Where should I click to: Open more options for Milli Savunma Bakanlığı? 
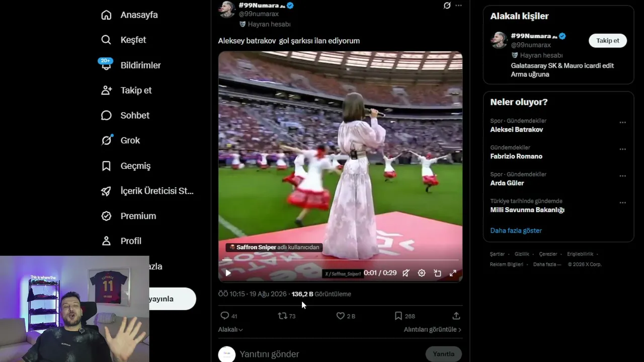(622, 203)
